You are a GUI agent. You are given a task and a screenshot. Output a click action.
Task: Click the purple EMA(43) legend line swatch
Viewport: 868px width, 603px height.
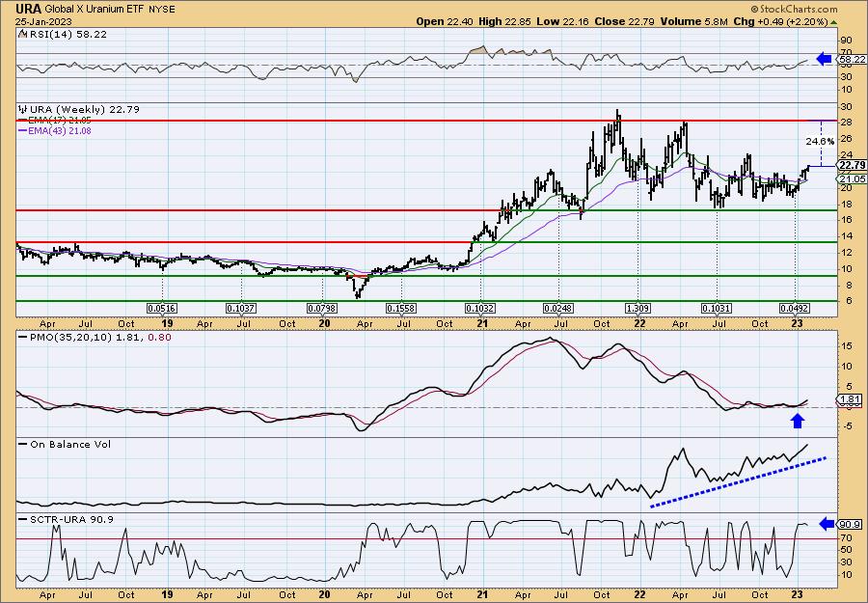[22, 130]
